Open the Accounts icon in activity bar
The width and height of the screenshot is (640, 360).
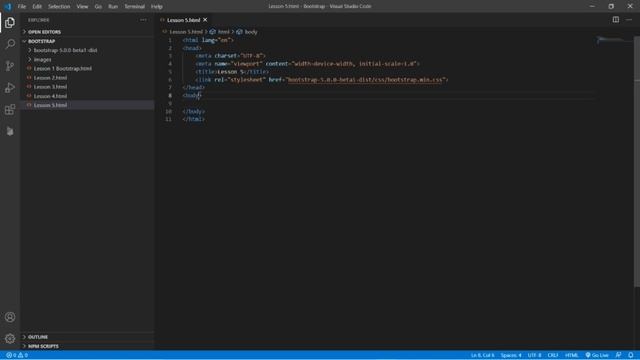[10, 317]
